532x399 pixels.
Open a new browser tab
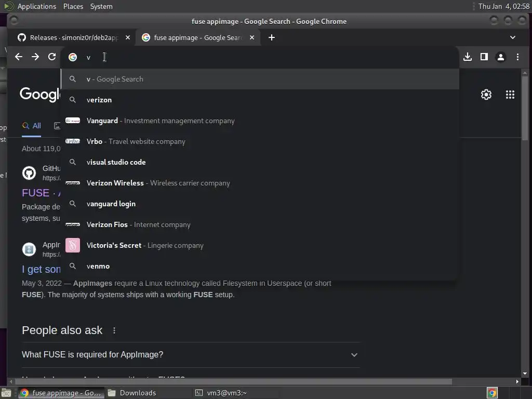point(272,37)
